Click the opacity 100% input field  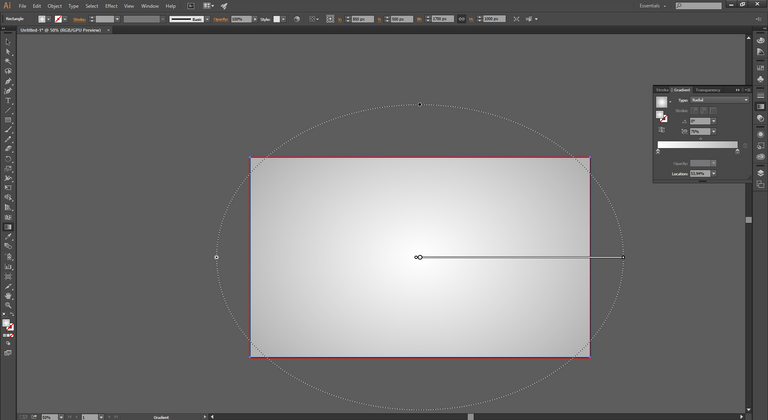tap(241, 19)
